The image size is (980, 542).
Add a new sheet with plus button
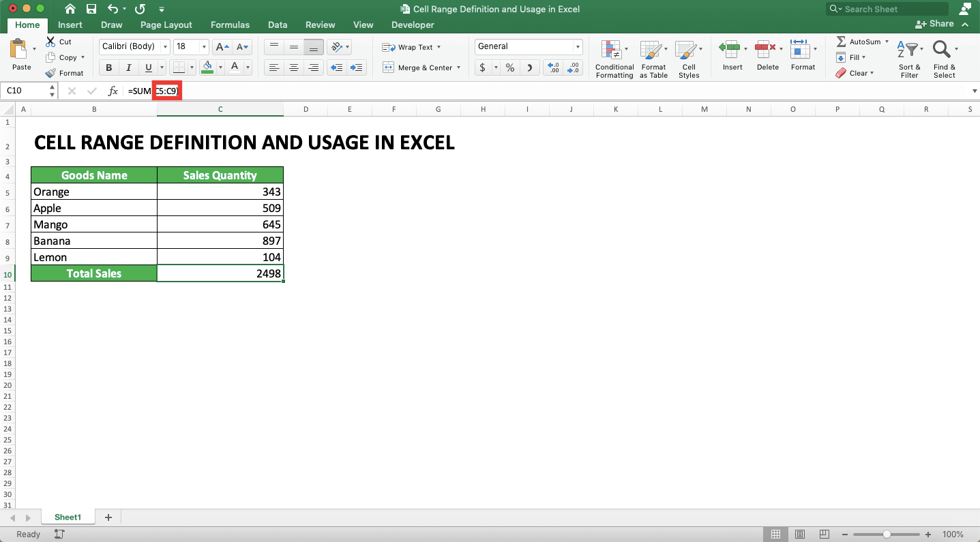pyautogui.click(x=108, y=517)
